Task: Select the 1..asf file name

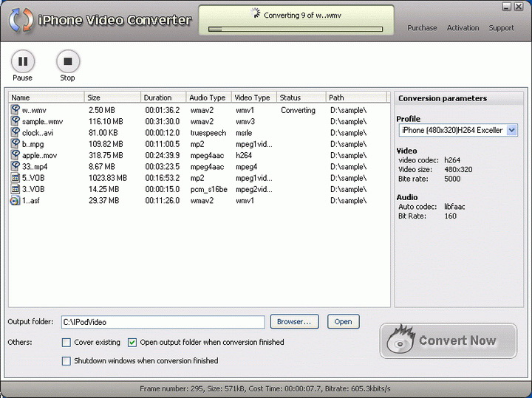Action: (x=31, y=201)
